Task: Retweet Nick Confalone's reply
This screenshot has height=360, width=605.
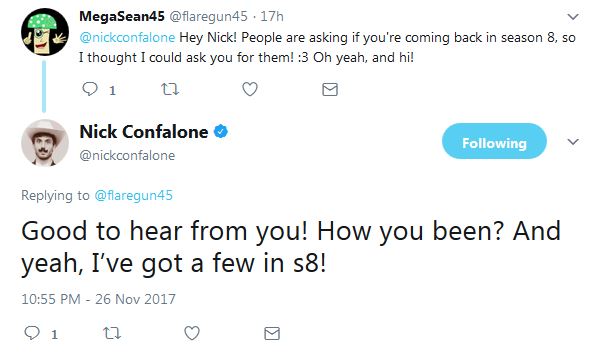Action: [112, 333]
